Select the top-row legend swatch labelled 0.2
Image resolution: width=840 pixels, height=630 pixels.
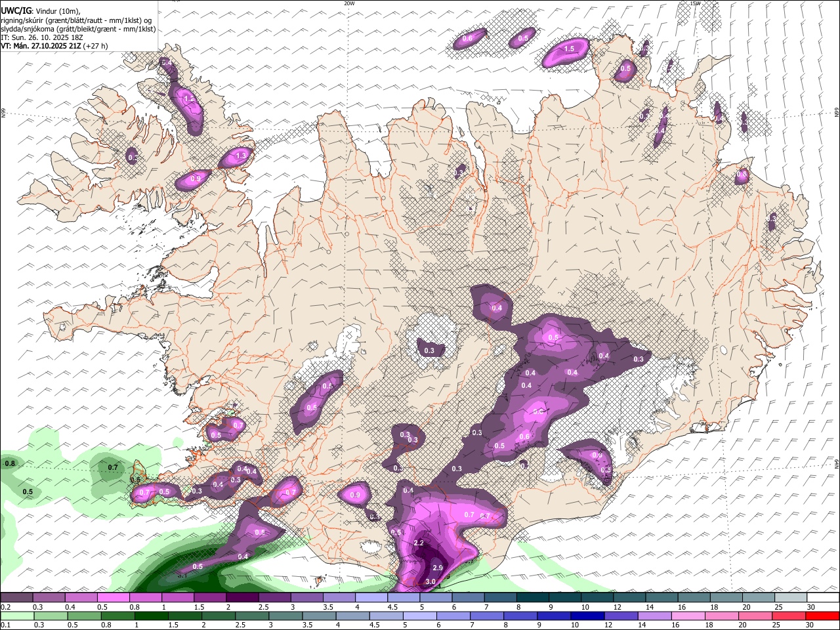click(x=16, y=597)
